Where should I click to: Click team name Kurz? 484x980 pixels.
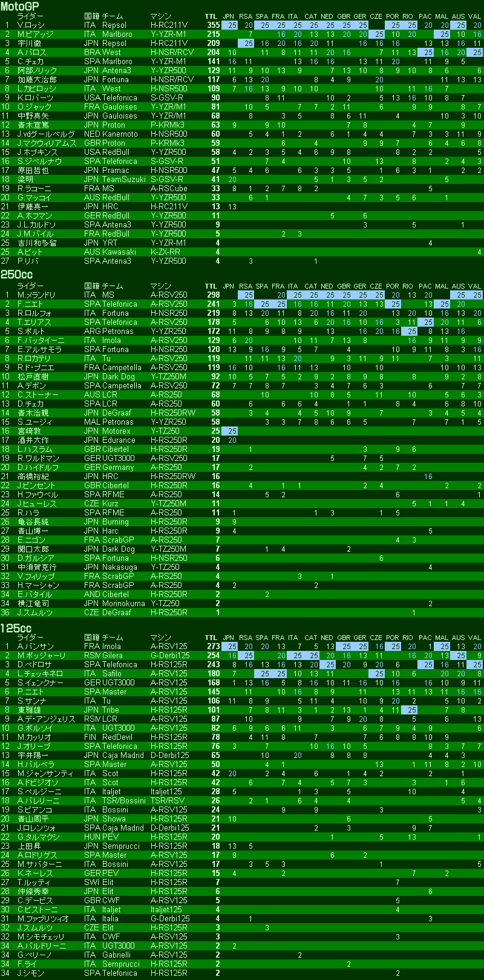click(x=110, y=504)
